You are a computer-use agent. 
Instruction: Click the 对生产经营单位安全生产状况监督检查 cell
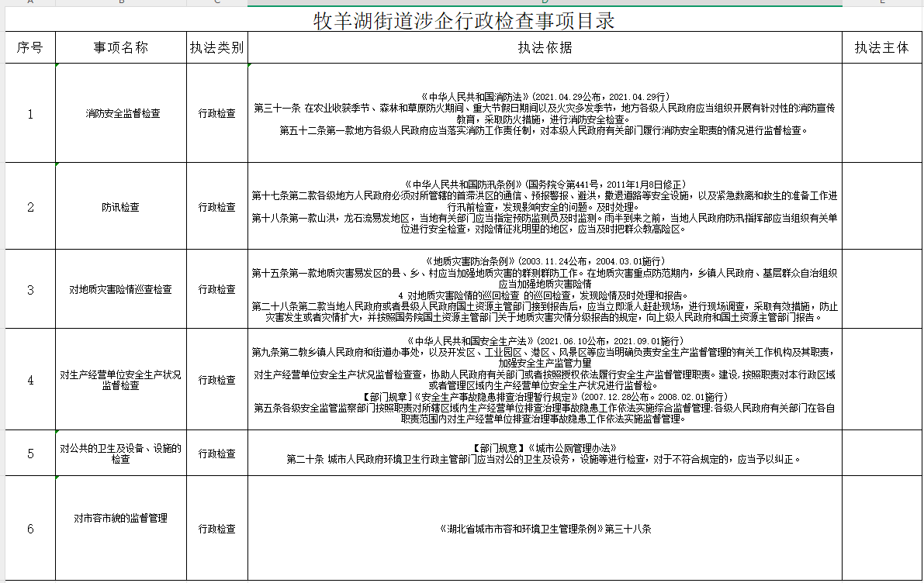point(122,380)
